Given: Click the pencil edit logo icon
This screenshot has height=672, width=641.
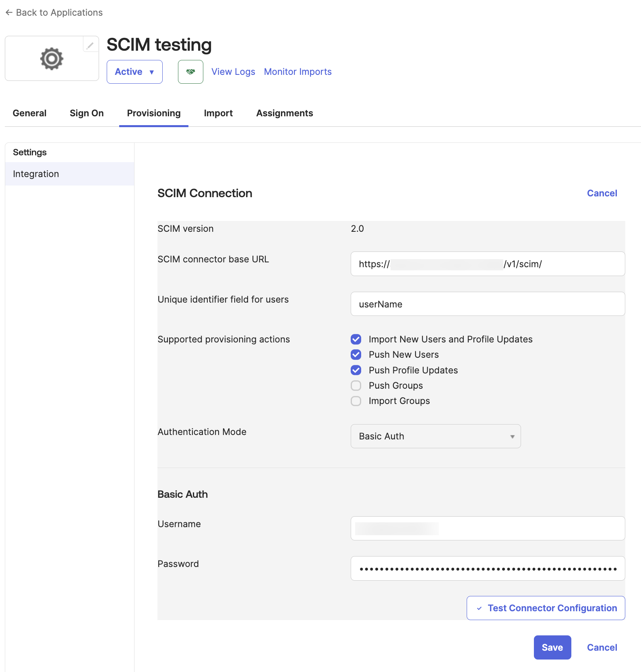Looking at the screenshot, I should pos(90,45).
